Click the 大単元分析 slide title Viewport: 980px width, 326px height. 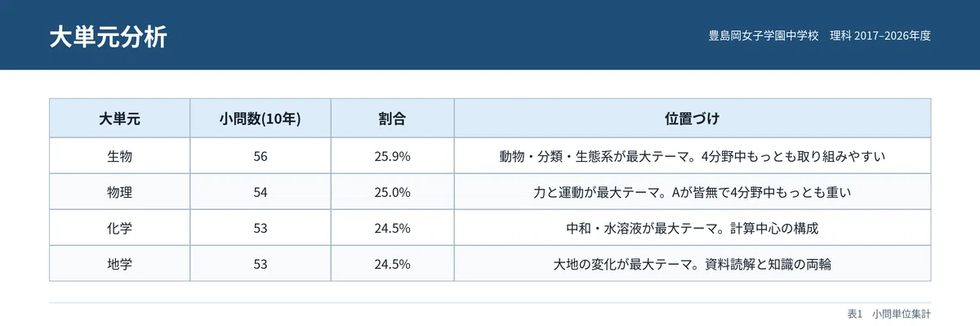point(108,37)
